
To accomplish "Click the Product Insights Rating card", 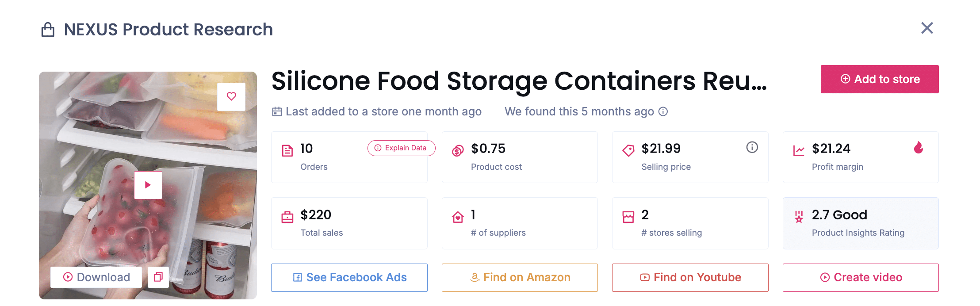I will 860,223.
